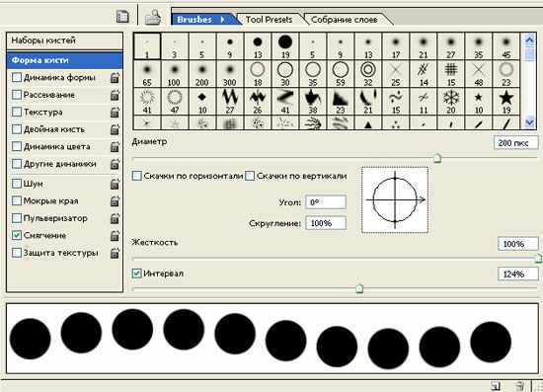
Task: Click the spacing value field 124%
Action: (x=518, y=274)
